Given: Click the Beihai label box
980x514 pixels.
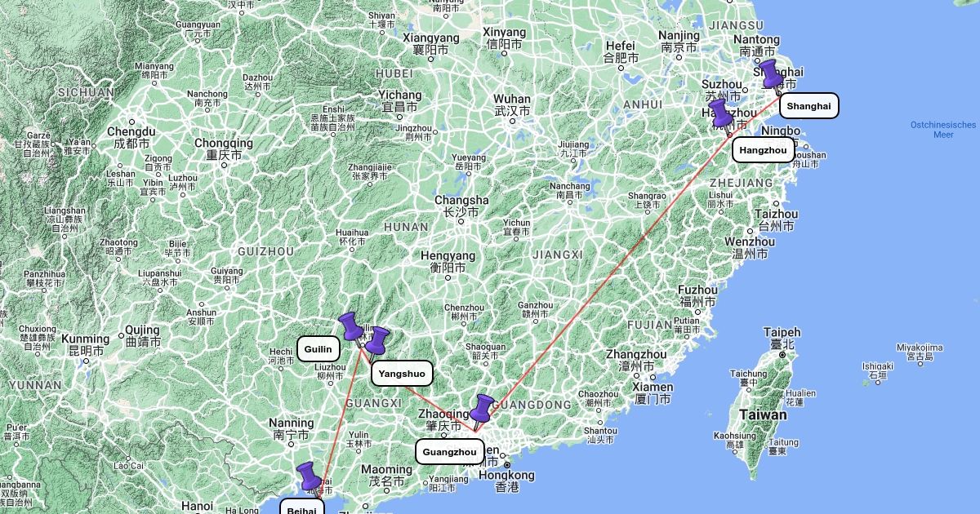Looking at the screenshot, I should click(x=302, y=509).
